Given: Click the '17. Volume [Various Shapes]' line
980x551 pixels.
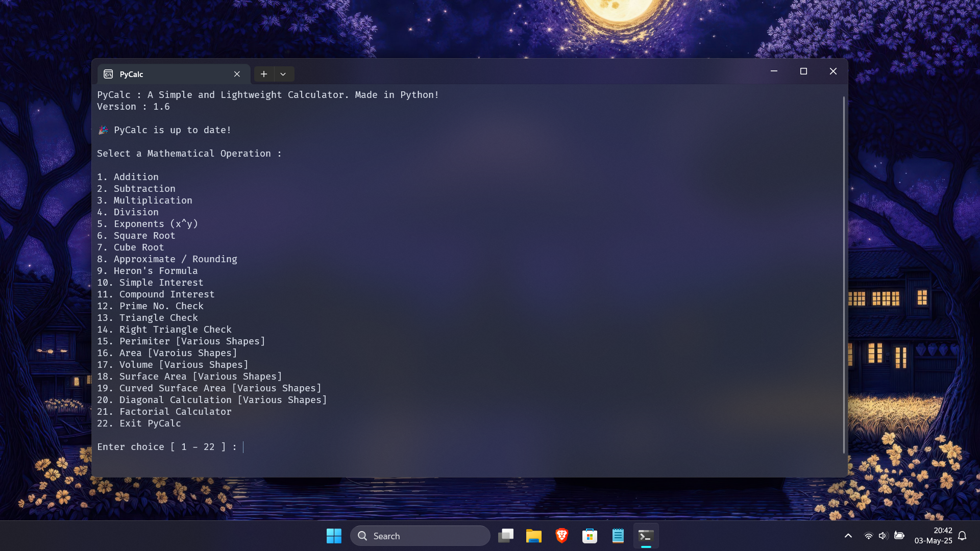Looking at the screenshot, I should [x=173, y=365].
